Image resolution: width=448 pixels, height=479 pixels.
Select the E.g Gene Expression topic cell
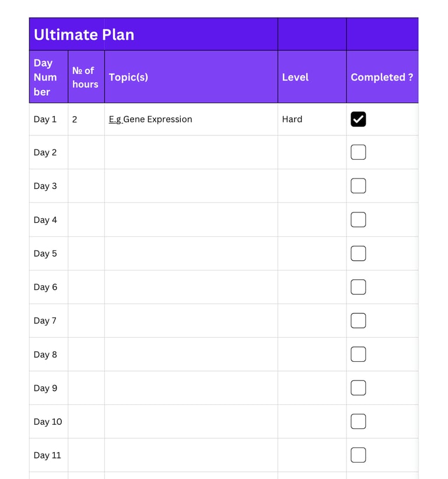coord(191,119)
